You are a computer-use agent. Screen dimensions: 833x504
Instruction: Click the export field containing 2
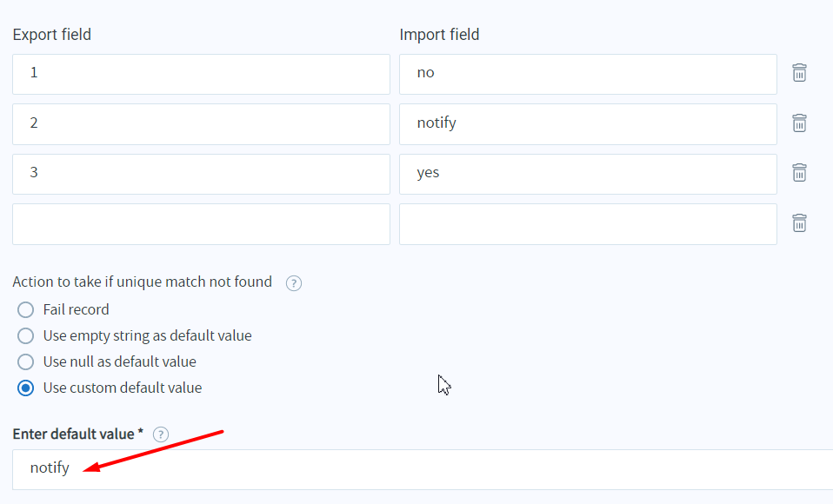point(201,124)
